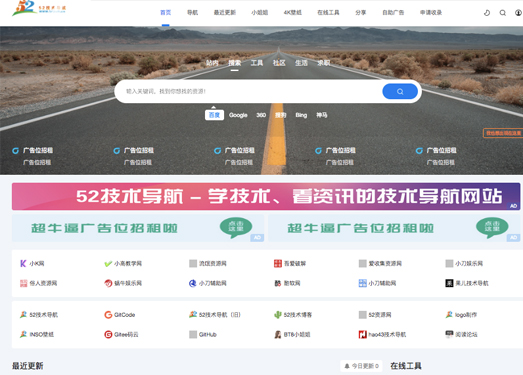523x375 pixels.
Task: Open the 申请收录 nav item
Action: point(431,13)
